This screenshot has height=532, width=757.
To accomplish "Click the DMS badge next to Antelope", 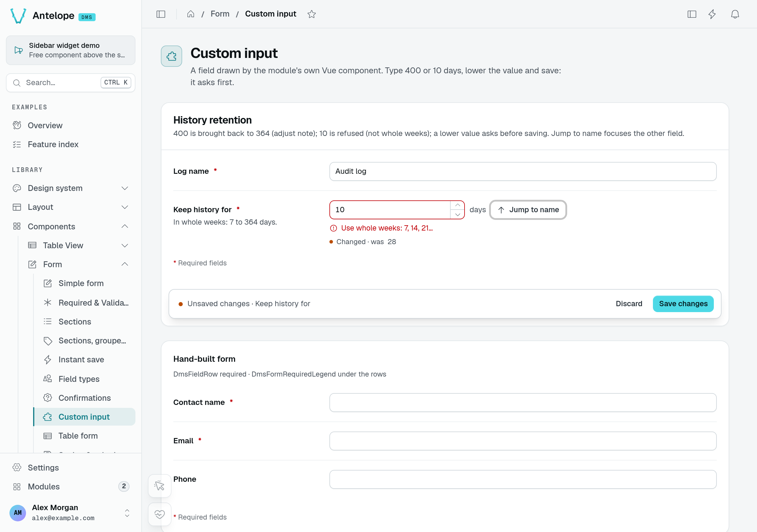I will point(87,17).
